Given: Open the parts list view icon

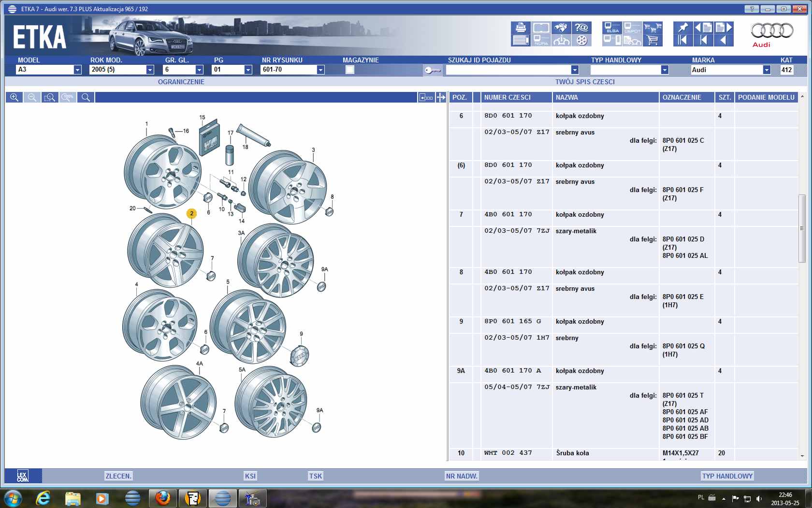Looking at the screenshot, I should click(x=521, y=40).
